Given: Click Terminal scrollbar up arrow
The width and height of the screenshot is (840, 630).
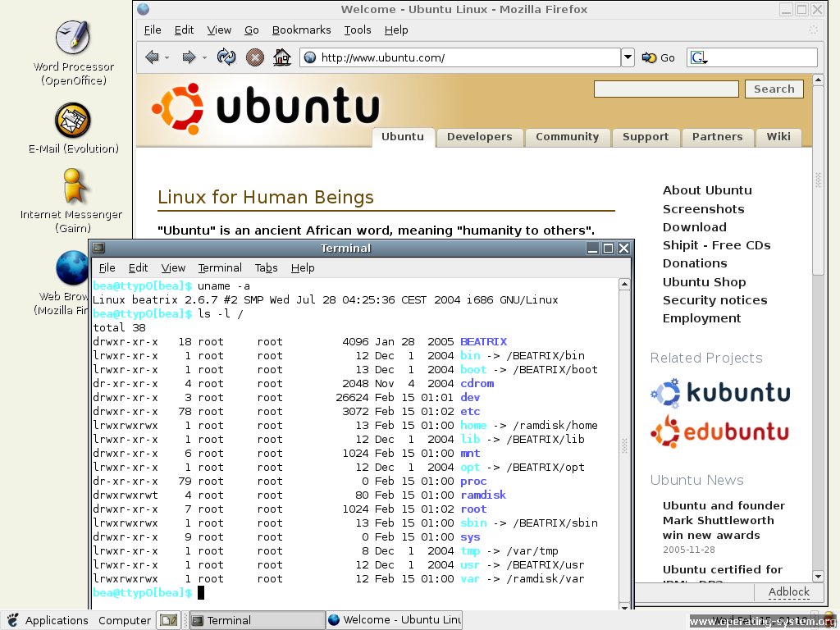Looking at the screenshot, I should tap(624, 285).
